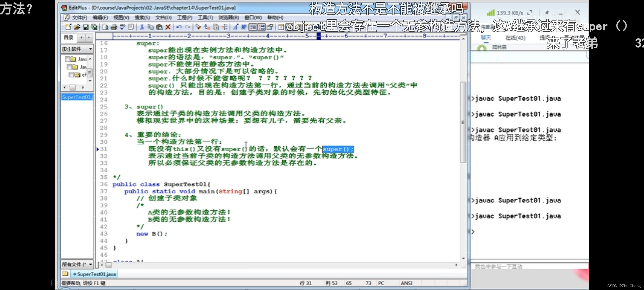This screenshot has height=290, width=644.
Task: Open the Set Font 'A' icon
Action: pos(235,27)
